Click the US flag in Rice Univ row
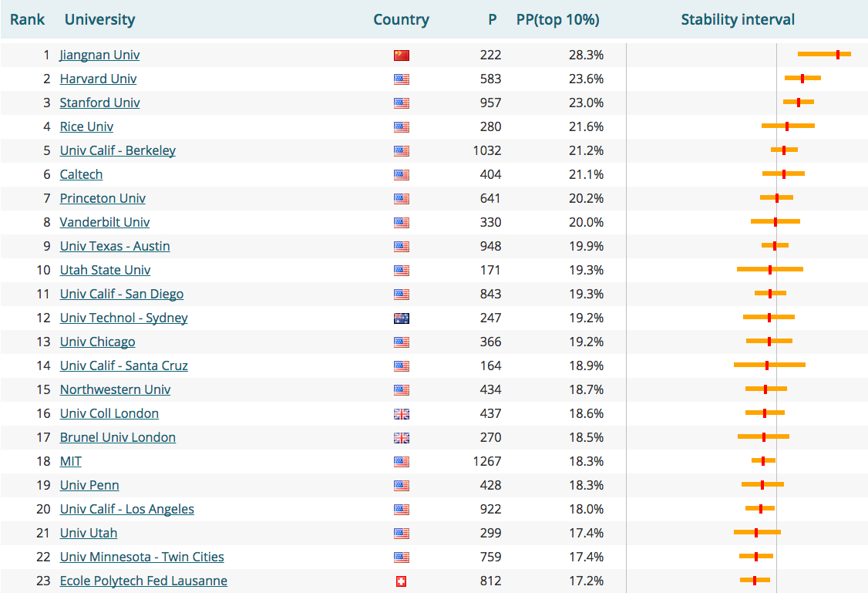Viewport: 868px width, 593px height. 402,126
